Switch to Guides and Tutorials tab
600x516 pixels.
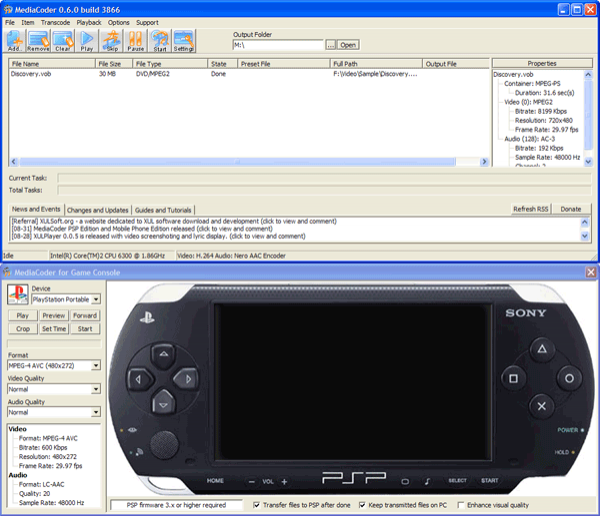[163, 210]
